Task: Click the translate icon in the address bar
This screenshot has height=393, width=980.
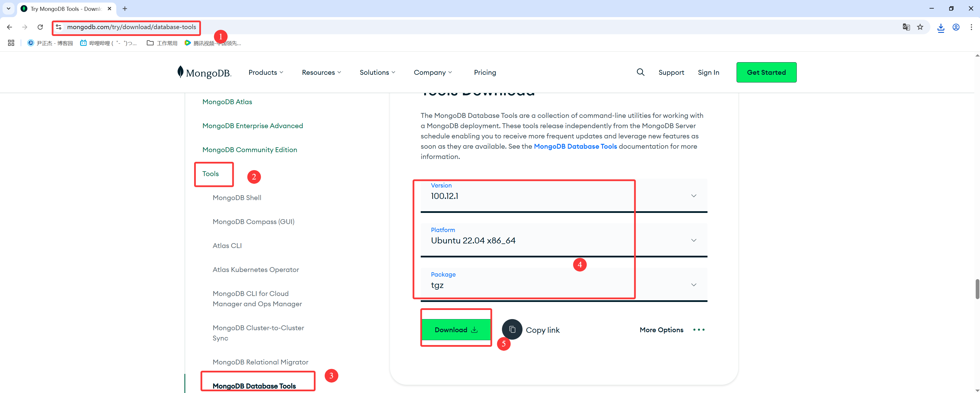Action: (x=906, y=27)
